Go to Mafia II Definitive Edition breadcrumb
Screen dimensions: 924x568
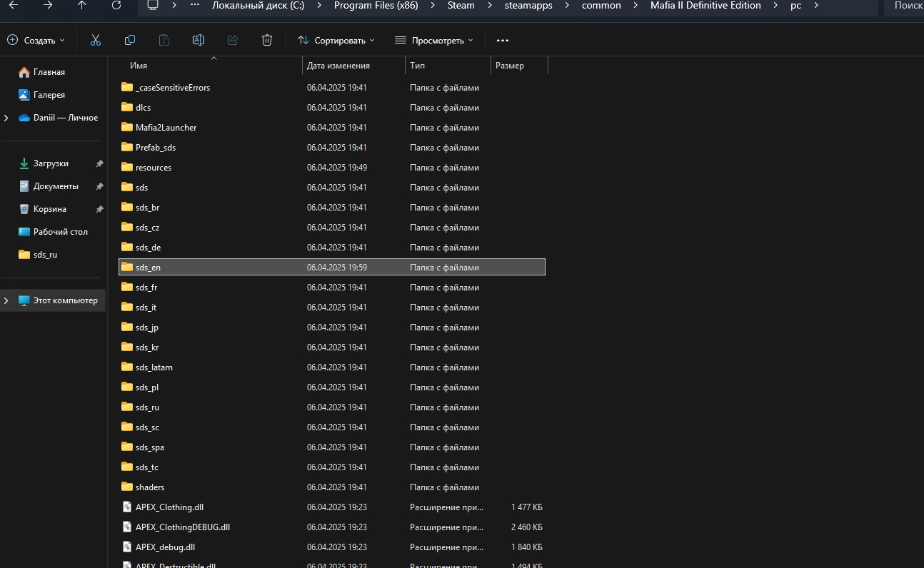point(705,5)
